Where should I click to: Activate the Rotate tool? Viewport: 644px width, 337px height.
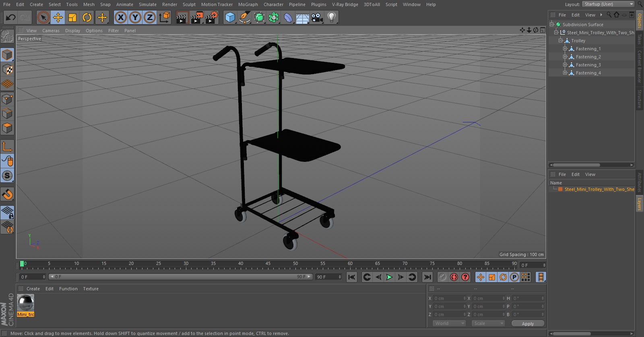(x=87, y=17)
